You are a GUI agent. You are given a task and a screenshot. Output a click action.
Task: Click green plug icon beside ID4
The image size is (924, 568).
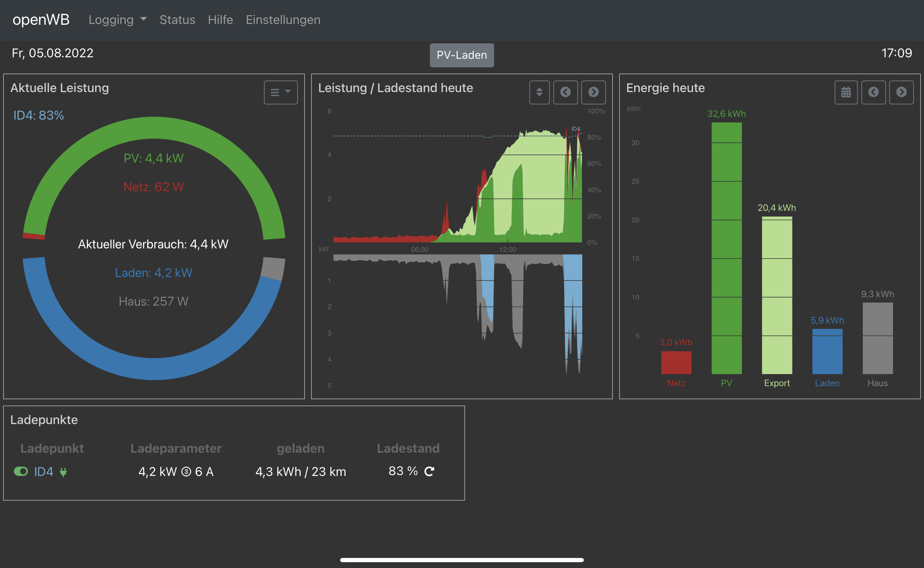[63, 472]
